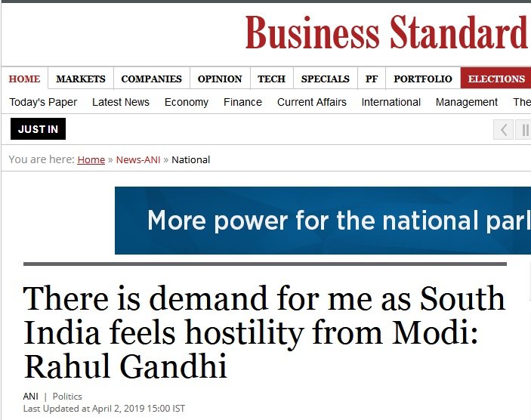This screenshot has height=420, width=531.
Task: Select the TECH menu item
Action: pyautogui.click(x=272, y=79)
